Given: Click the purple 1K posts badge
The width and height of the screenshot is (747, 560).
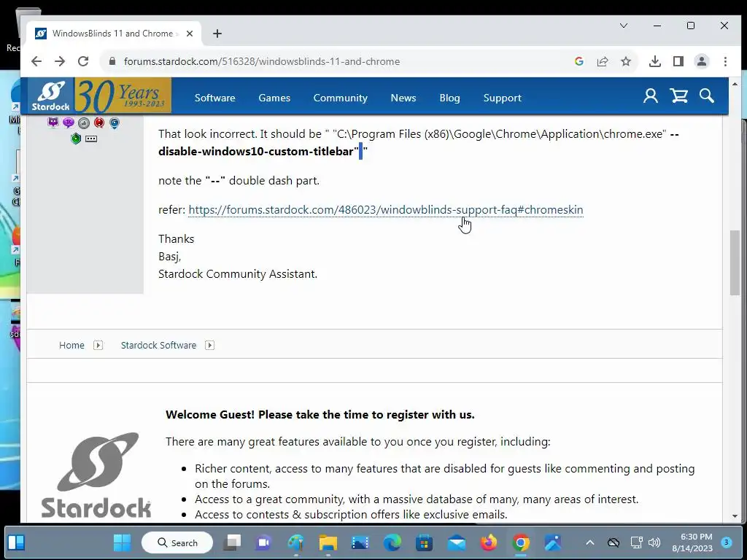Looking at the screenshot, I should tap(69, 122).
